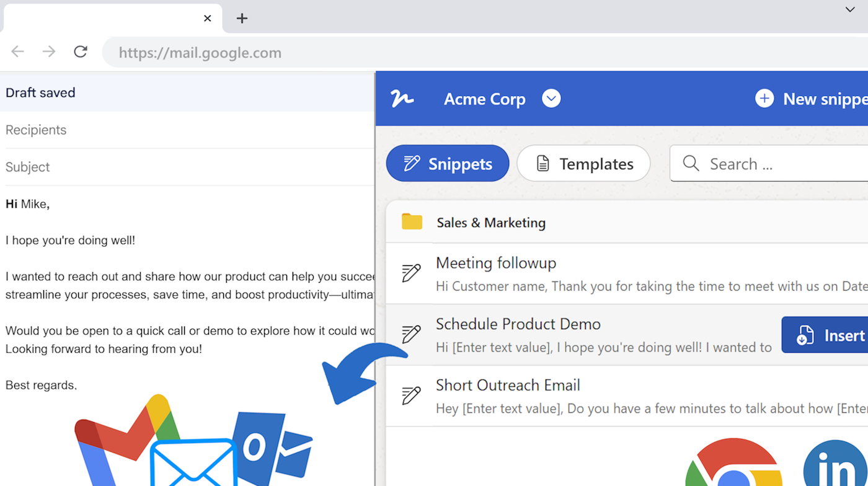This screenshot has height=486, width=868.
Task: Click the Acme Corp workspace name
Action: [485, 99]
